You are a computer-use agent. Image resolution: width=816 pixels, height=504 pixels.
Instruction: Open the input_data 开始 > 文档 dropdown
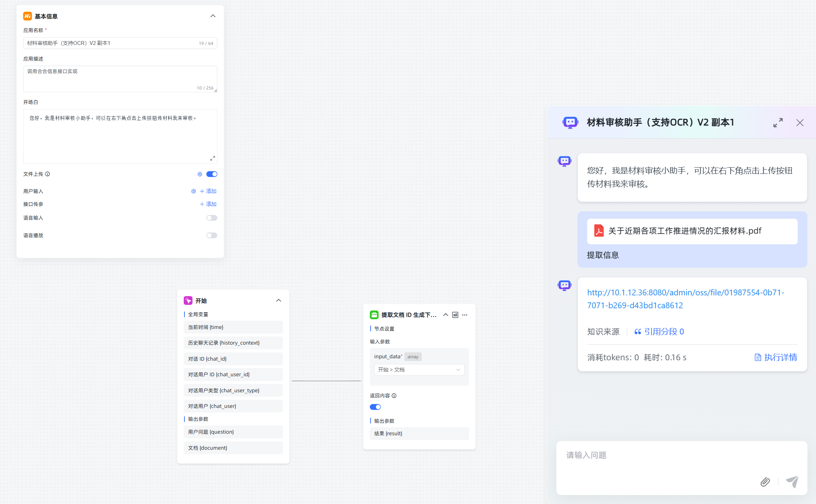pos(419,370)
